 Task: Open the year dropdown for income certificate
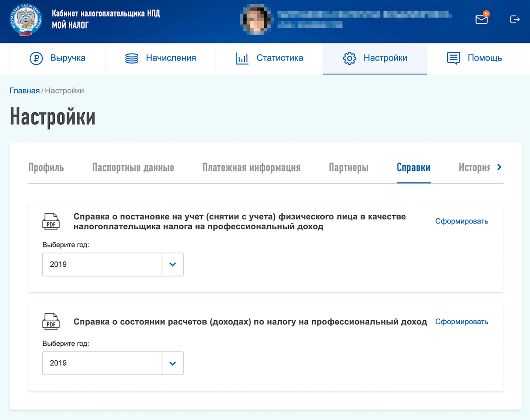(172, 363)
